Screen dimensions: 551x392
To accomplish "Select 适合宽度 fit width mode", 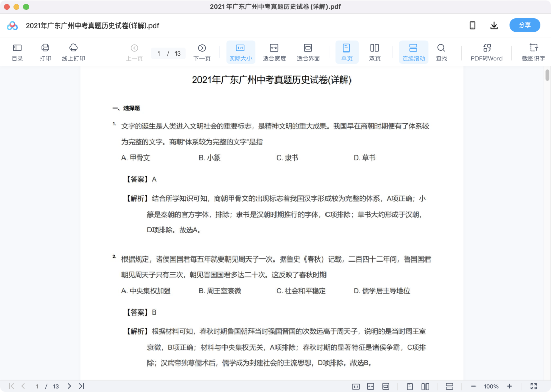I will (274, 53).
